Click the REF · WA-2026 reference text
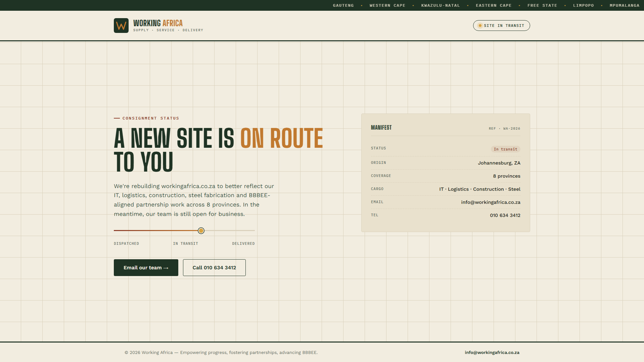Screen dimensions: 644x362 [504, 129]
